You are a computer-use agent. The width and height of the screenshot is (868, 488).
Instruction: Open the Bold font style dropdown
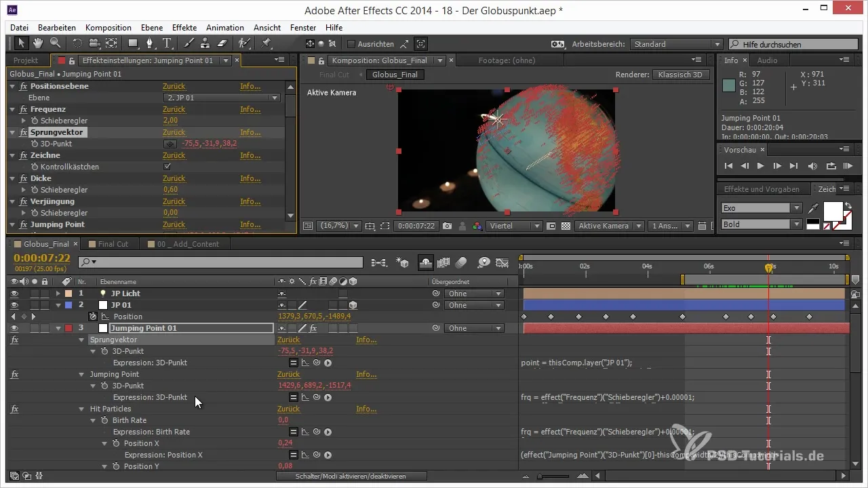pyautogui.click(x=761, y=224)
